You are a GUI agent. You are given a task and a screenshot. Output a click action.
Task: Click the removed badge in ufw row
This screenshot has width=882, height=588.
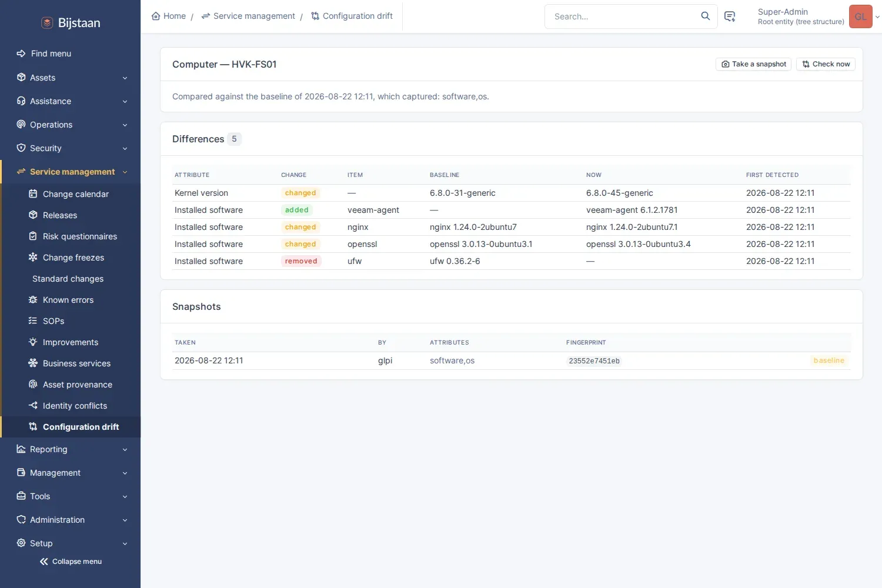[301, 261]
